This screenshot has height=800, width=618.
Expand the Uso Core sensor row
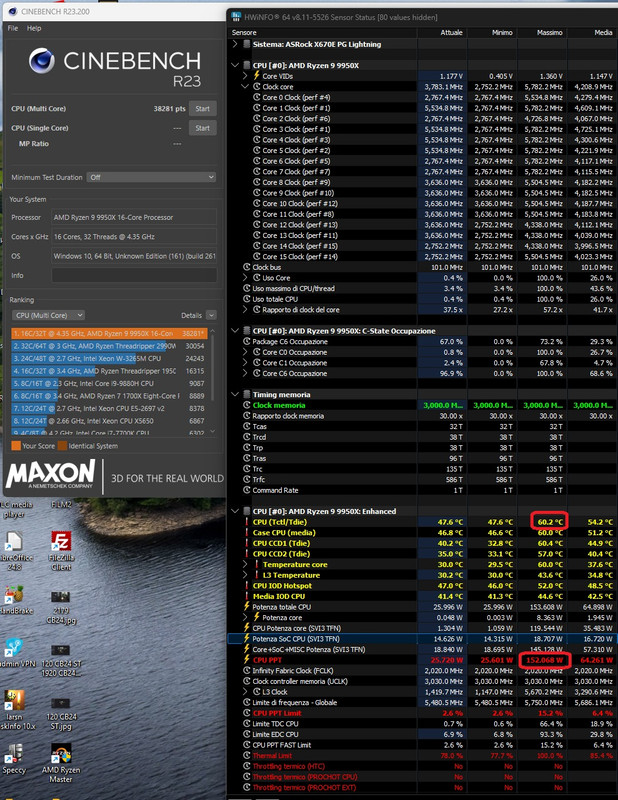245,278
